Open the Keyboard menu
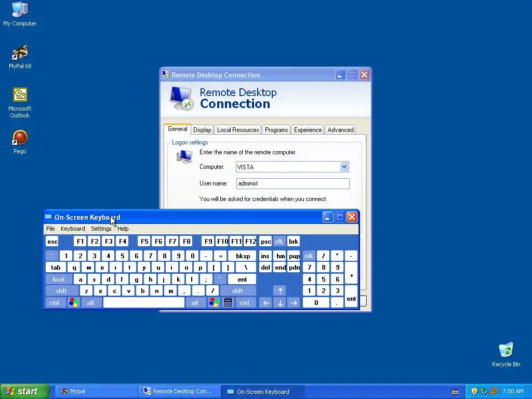Screen dimensions: 532x399 pos(73,229)
